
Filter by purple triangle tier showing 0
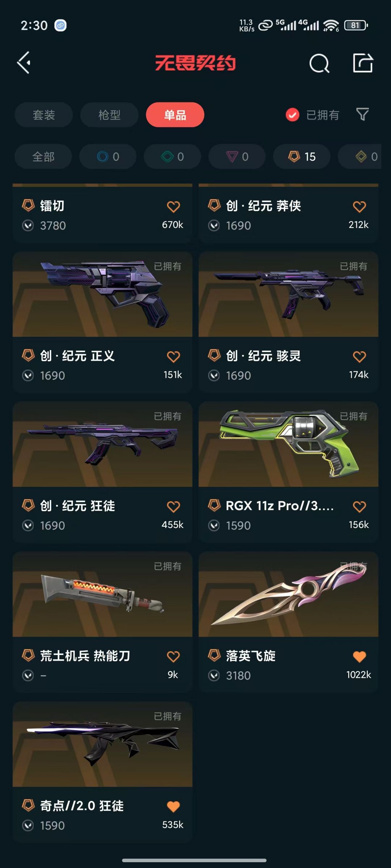pos(237,157)
